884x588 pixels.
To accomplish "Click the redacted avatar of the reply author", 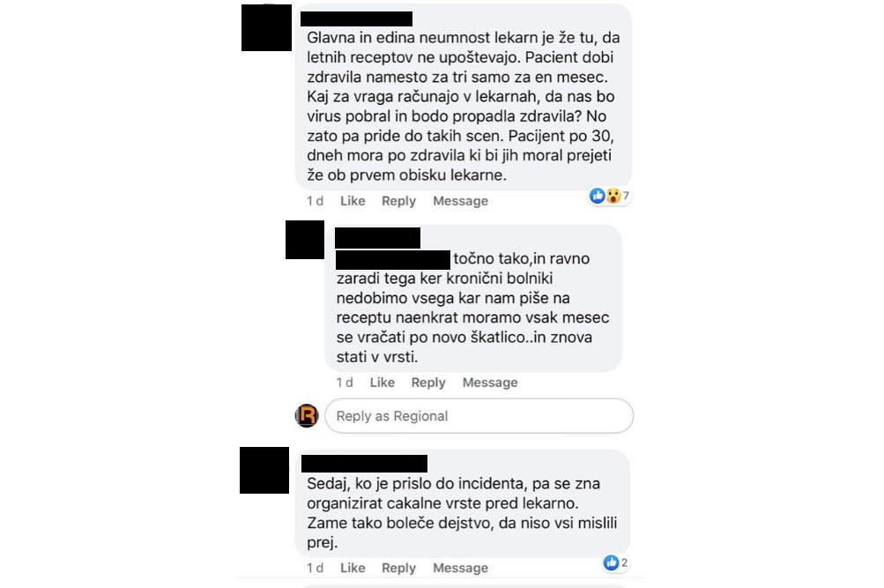I will click(x=304, y=240).
